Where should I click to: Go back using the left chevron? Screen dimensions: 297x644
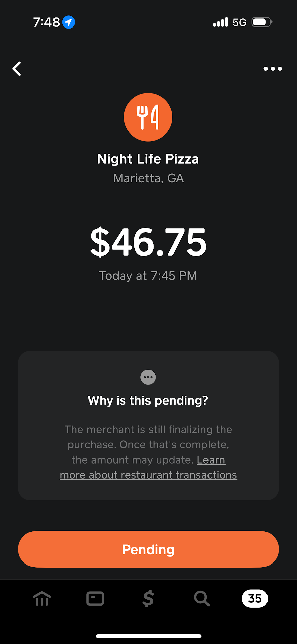click(17, 69)
